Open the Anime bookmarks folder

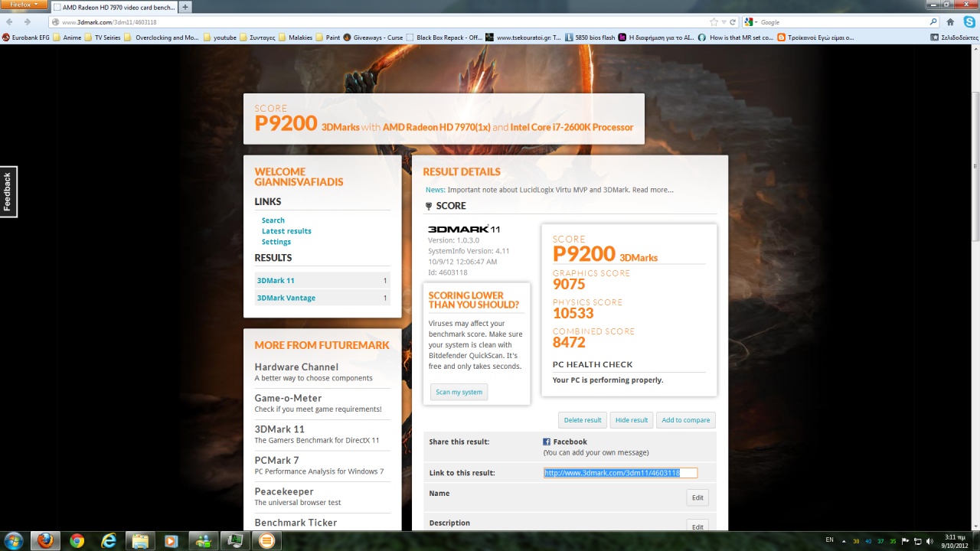pyautogui.click(x=67, y=37)
